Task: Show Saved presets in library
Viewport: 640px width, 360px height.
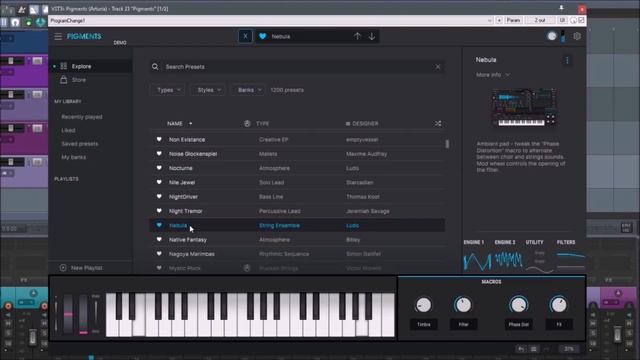Action: click(80, 144)
